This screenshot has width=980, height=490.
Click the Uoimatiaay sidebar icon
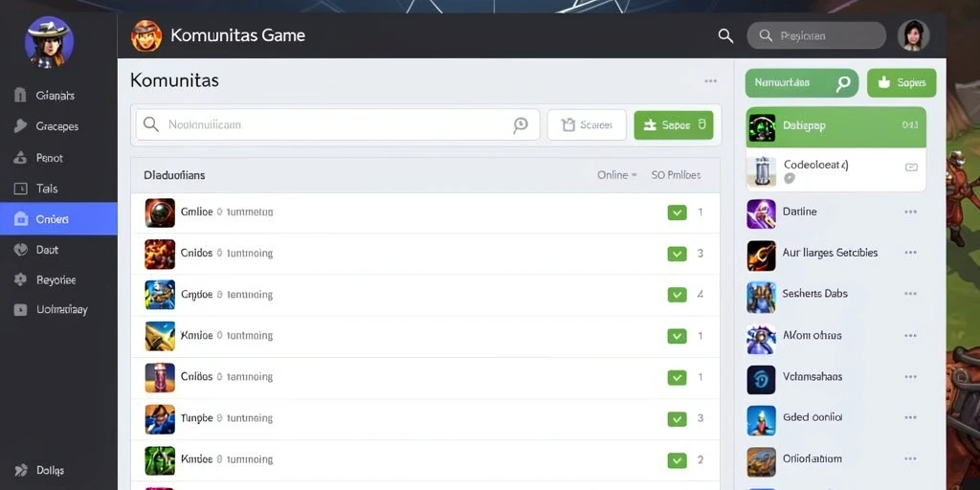(x=21, y=309)
